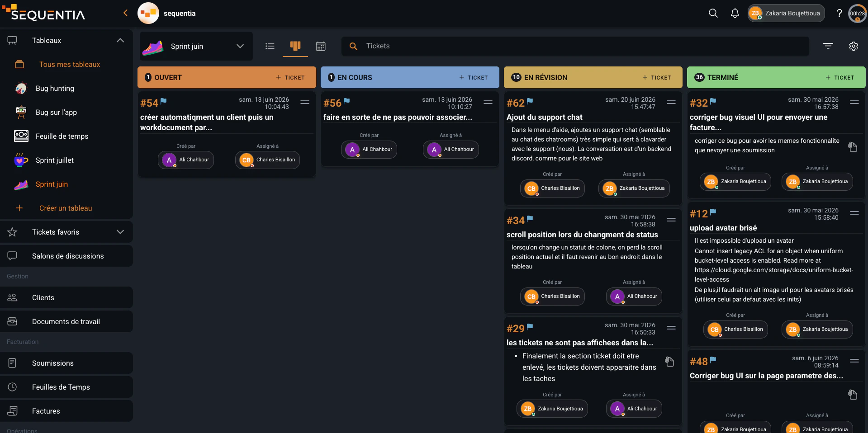
Task: Open the filter options icon
Action: point(828,46)
